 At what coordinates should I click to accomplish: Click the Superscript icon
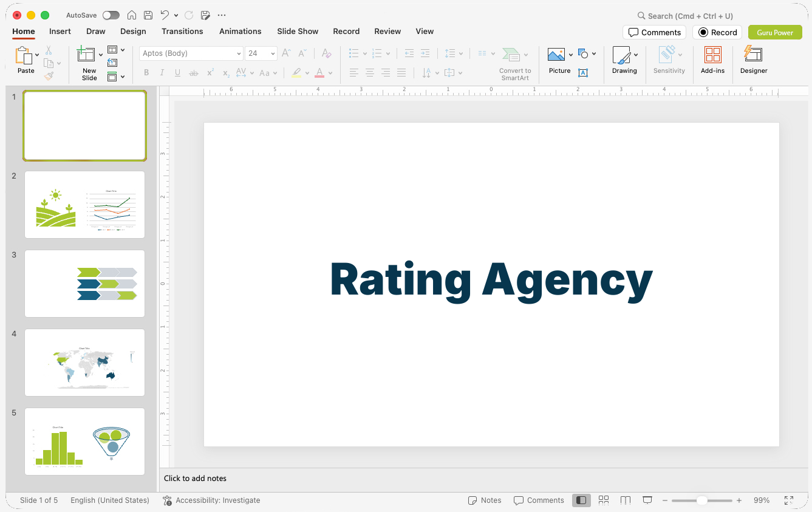[210, 73]
